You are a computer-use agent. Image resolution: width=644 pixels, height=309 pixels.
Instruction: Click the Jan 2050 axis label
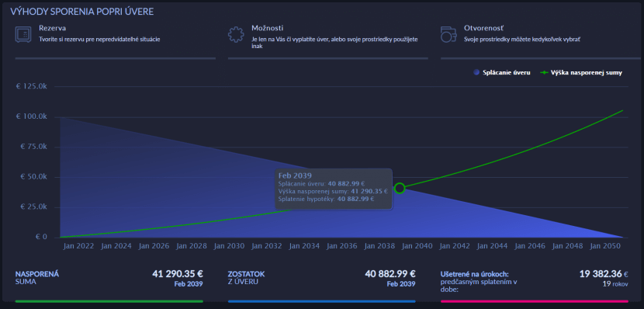coord(605,245)
